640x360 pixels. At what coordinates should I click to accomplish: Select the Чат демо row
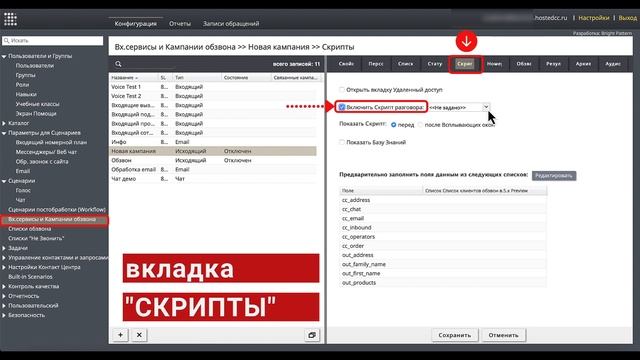(213, 179)
